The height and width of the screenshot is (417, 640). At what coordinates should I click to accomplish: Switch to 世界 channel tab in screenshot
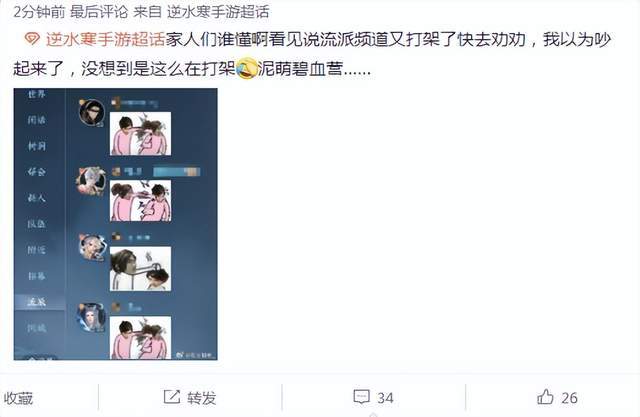[37, 94]
